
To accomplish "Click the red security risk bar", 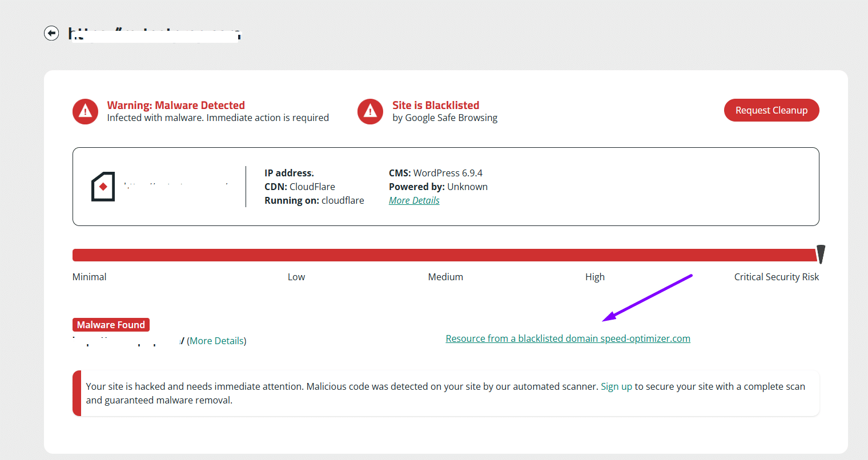I will pos(445,255).
